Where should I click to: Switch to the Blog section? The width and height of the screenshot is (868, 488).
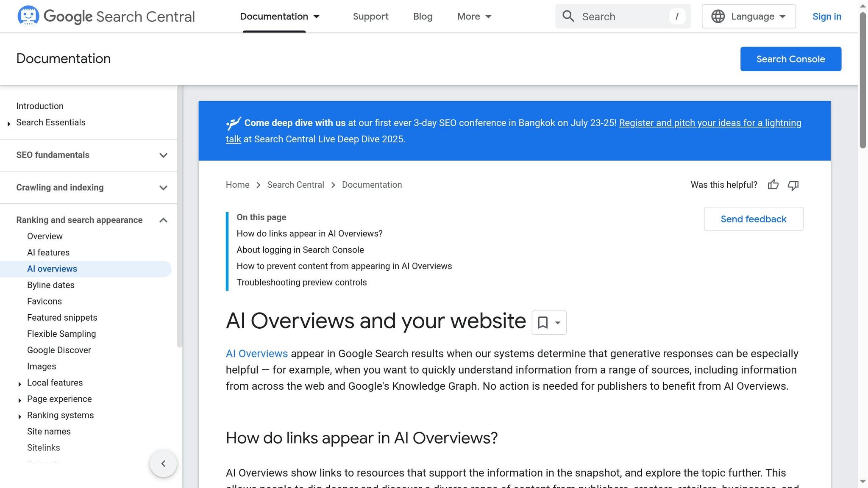tap(423, 16)
